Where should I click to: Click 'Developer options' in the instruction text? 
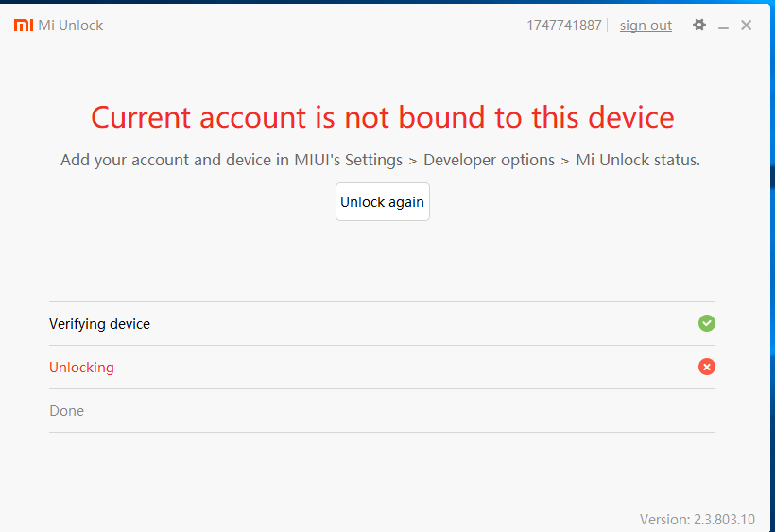point(489,160)
